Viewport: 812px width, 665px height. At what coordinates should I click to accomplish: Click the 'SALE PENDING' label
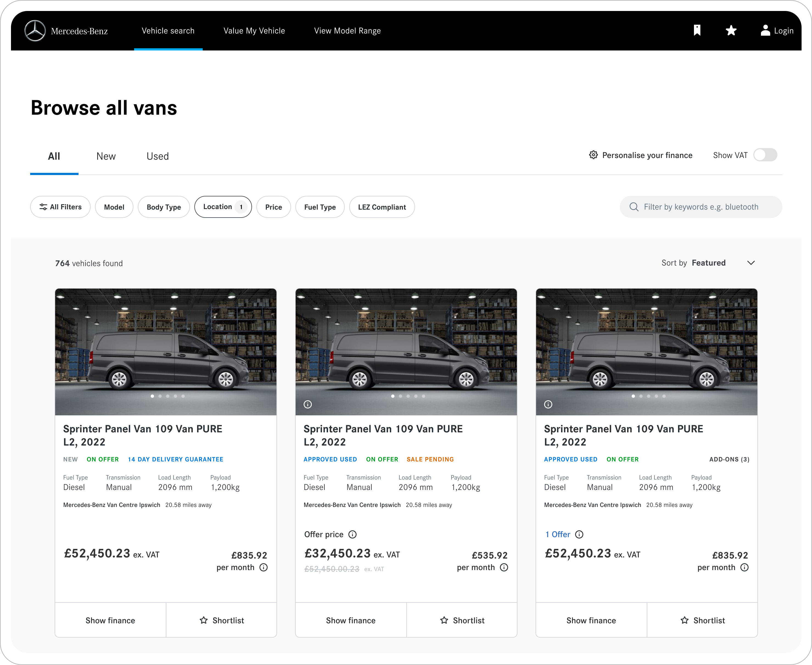(x=430, y=459)
